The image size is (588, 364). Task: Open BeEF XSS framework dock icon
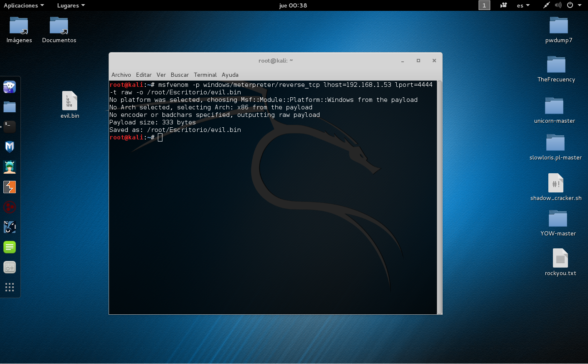[x=10, y=227]
